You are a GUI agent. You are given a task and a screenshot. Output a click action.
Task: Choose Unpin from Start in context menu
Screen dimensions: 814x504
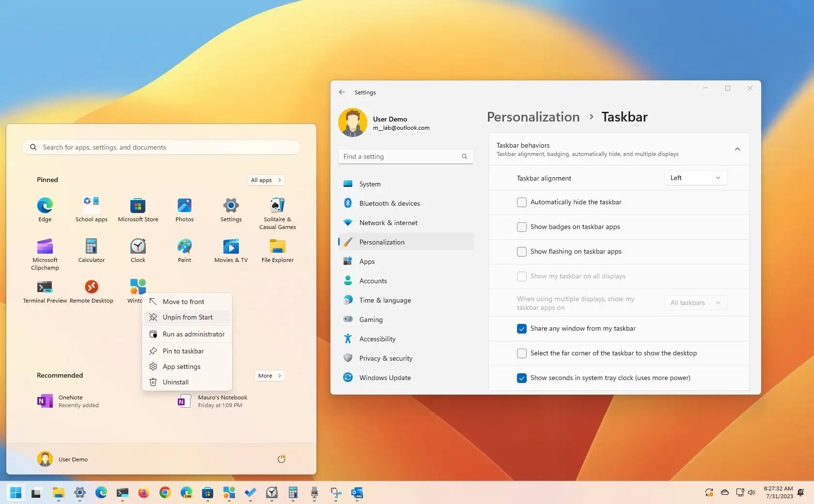coord(187,317)
